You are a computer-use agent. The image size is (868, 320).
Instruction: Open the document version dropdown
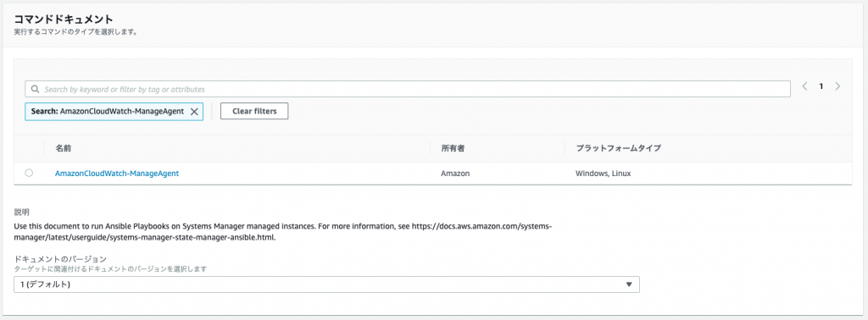point(326,284)
